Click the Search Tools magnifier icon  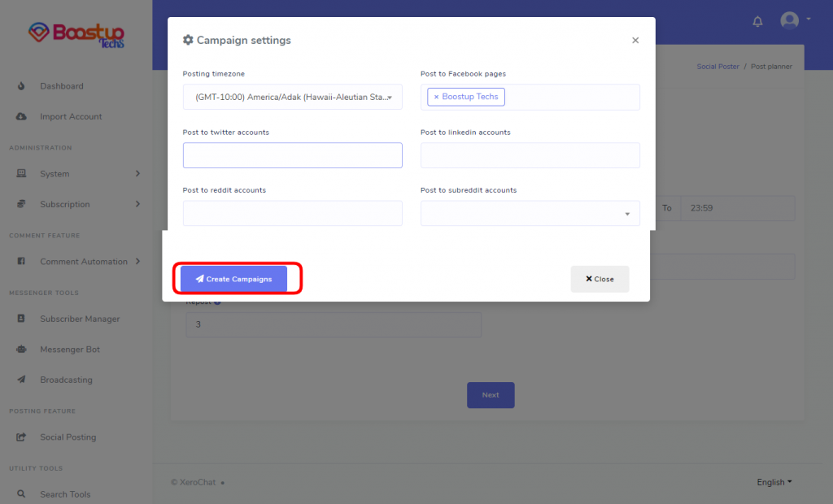[21, 494]
